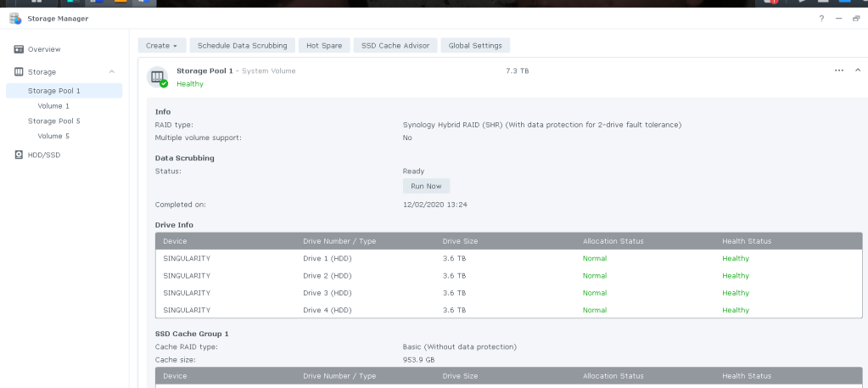
Task: Select the Drive 2 (HDD) row
Action: [x=509, y=275]
